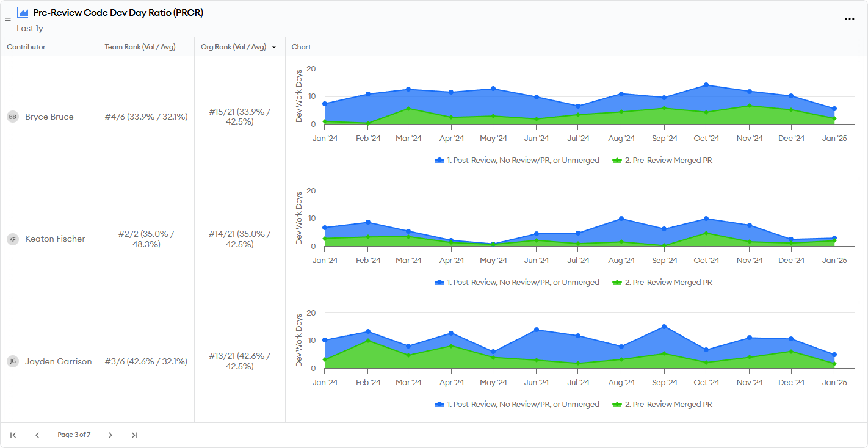Open Jayden Garrison's contributor name link
The width and height of the screenshot is (868, 448).
pyautogui.click(x=58, y=361)
